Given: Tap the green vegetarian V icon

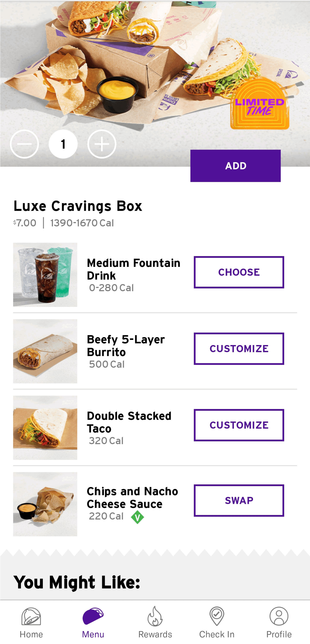Looking at the screenshot, I should point(137,517).
